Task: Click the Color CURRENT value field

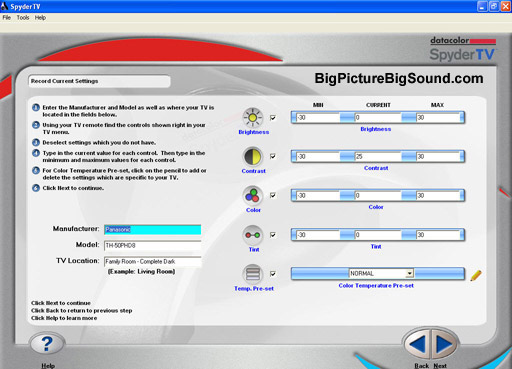Action: point(378,196)
